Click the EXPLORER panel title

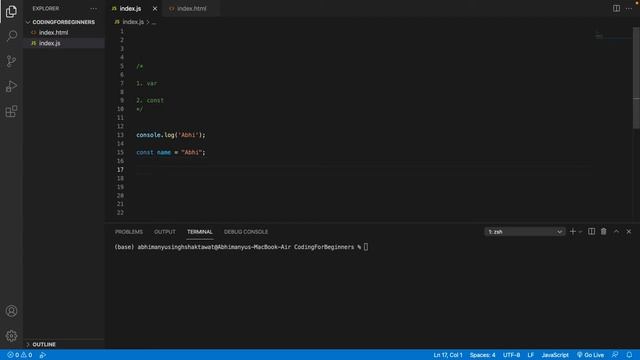pyautogui.click(x=46, y=9)
